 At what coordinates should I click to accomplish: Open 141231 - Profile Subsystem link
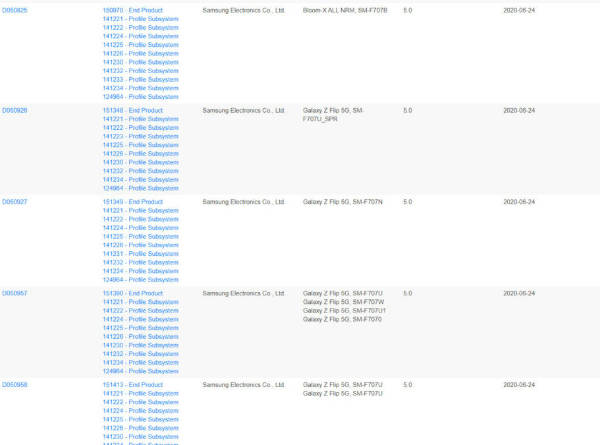point(140,254)
